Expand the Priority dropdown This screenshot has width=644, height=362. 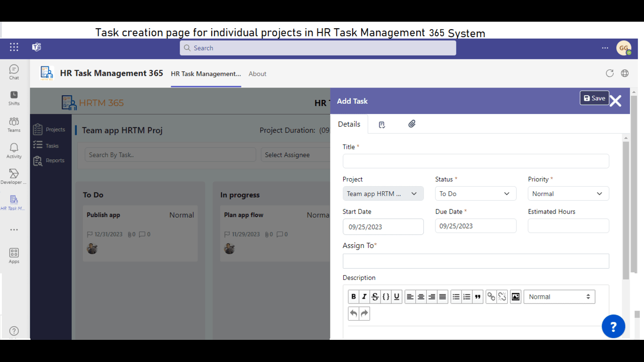point(568,194)
